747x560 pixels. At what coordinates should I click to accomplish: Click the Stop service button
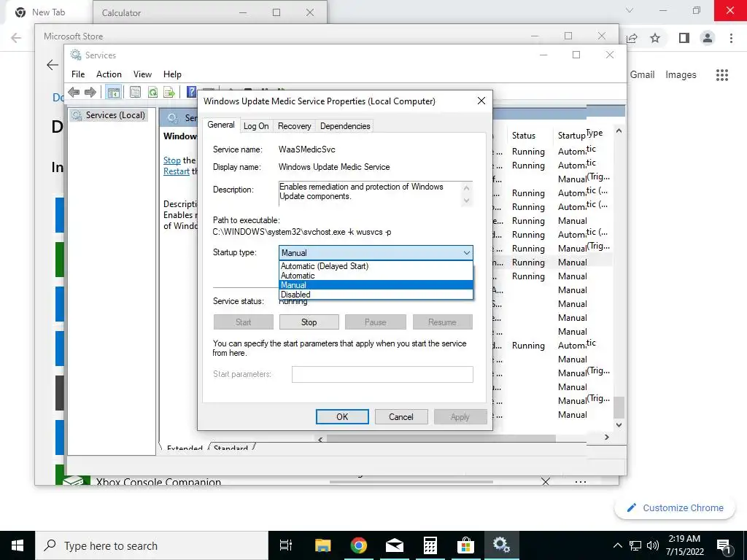click(309, 322)
